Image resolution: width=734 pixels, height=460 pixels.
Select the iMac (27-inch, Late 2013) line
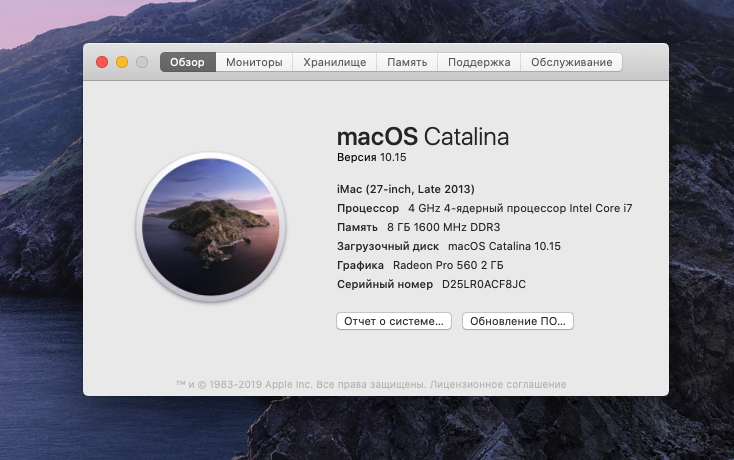pyautogui.click(x=406, y=189)
